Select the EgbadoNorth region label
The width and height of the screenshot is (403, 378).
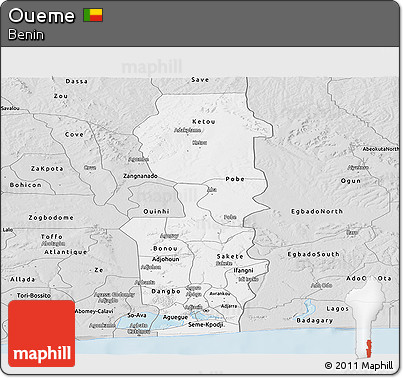(317, 211)
